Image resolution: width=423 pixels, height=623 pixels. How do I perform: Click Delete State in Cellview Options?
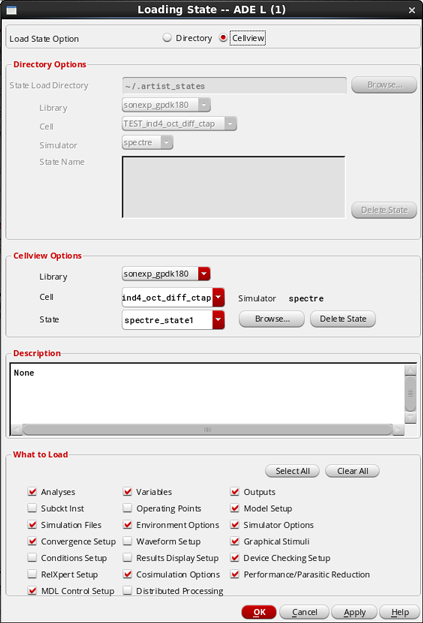click(343, 319)
